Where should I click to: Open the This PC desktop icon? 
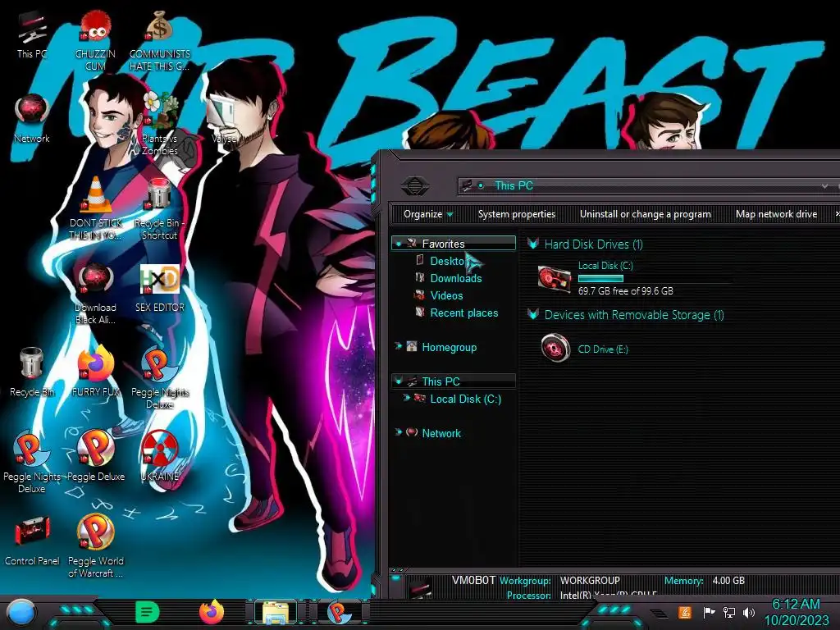(x=31, y=34)
